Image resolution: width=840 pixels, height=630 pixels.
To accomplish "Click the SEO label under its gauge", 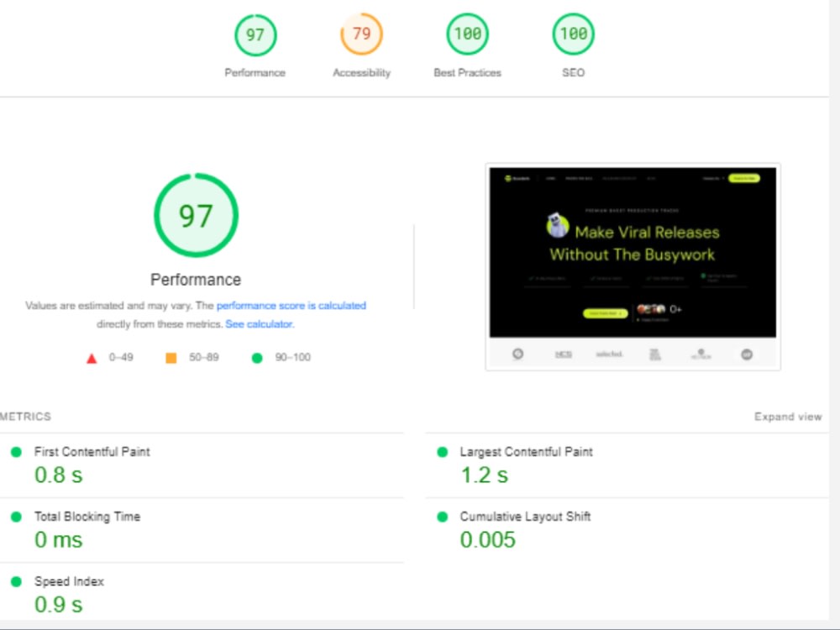I will (573, 73).
